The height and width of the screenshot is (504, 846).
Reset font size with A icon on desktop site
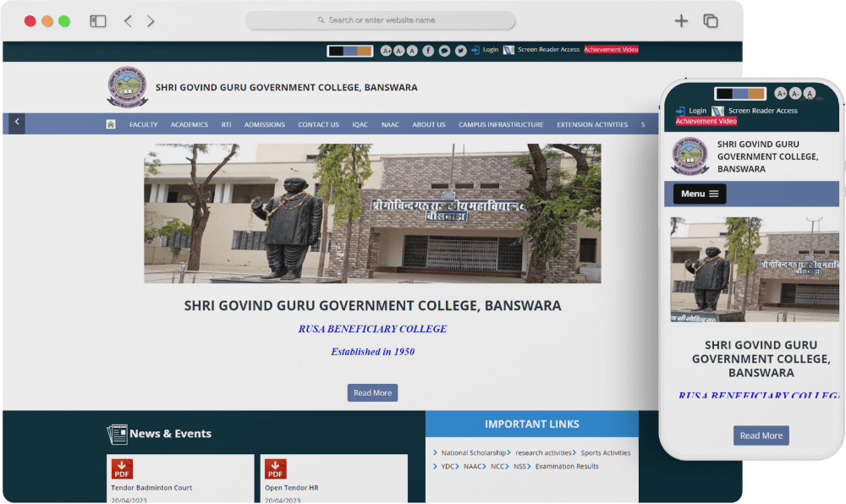(x=412, y=51)
